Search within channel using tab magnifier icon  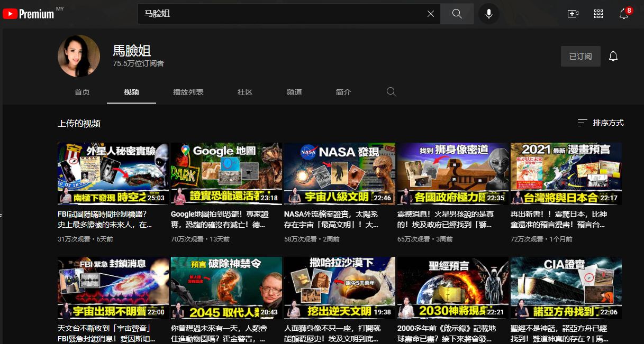tap(391, 92)
